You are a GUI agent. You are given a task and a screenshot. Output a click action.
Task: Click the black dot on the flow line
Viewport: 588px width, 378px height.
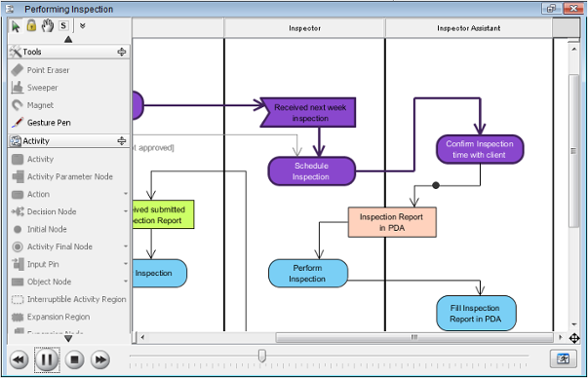click(x=435, y=185)
